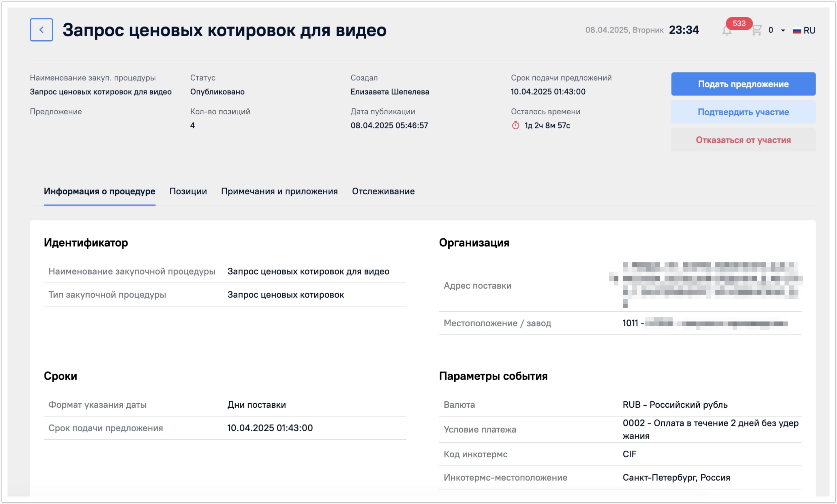Click the red timer icon
This screenshot has height=504, width=837.
point(515,125)
